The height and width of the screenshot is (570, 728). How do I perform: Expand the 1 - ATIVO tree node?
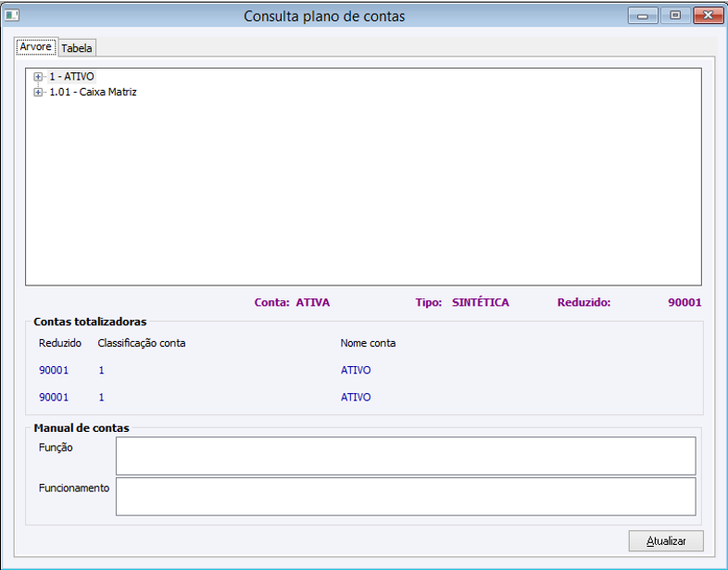click(38, 77)
